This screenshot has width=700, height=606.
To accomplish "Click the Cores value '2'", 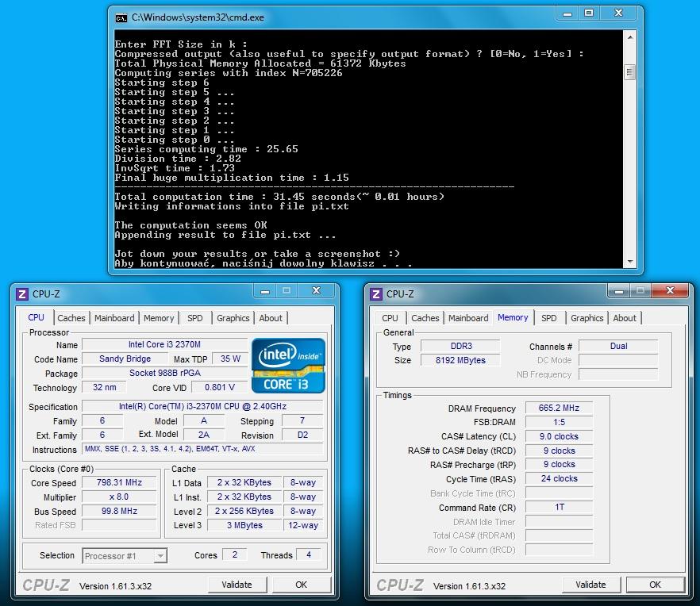I will 235,554.
